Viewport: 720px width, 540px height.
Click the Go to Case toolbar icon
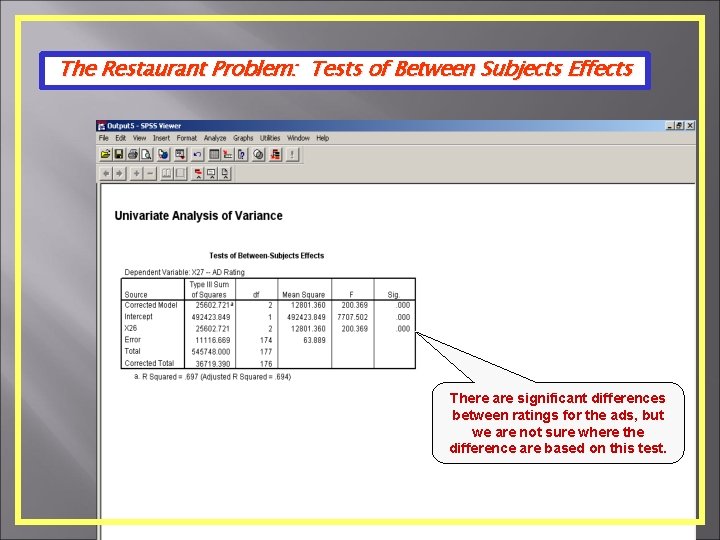coord(228,155)
